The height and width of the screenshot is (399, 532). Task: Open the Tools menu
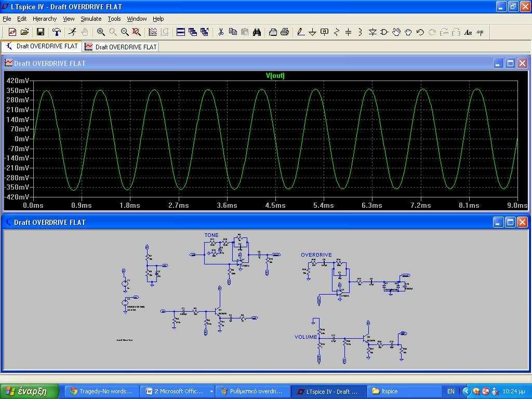[x=114, y=19]
